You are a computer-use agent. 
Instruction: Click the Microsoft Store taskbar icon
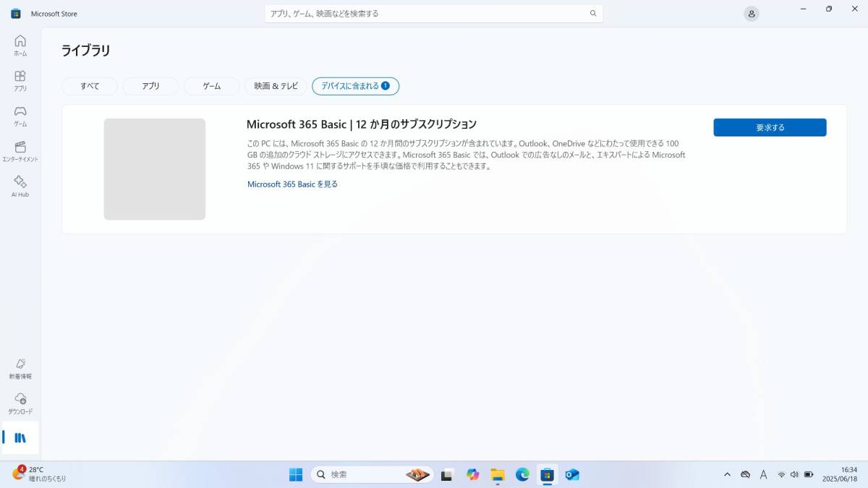[x=548, y=474]
